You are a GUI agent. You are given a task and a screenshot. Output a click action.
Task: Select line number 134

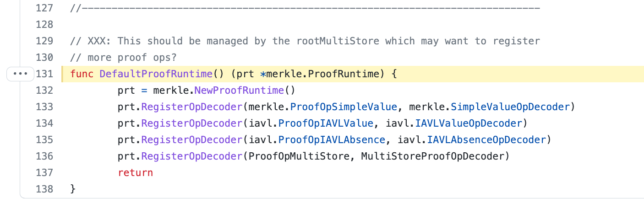pos(44,123)
